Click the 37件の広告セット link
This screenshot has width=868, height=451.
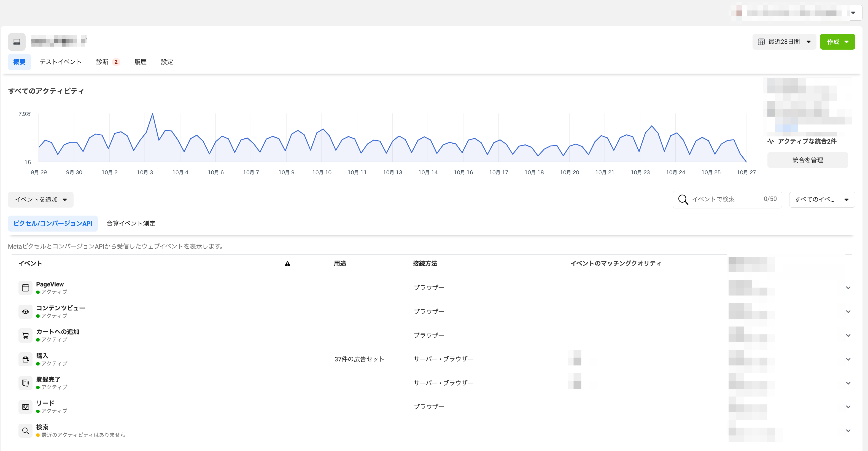[x=359, y=359]
